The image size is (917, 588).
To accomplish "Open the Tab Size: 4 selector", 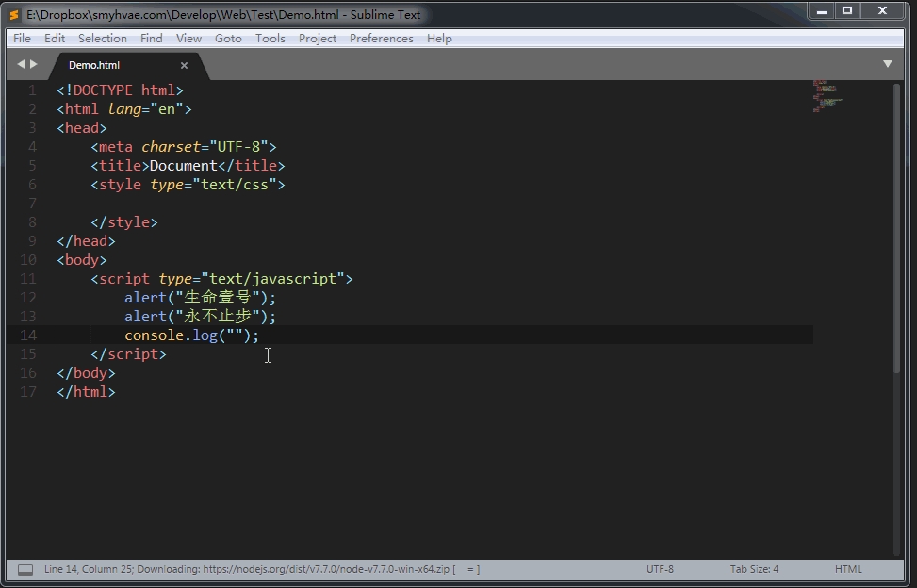I will coord(754,569).
